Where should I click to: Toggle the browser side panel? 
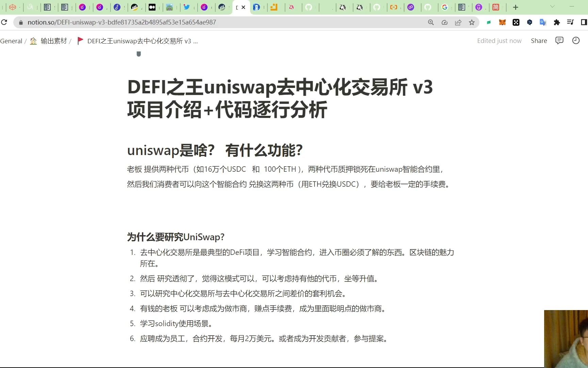584,22
